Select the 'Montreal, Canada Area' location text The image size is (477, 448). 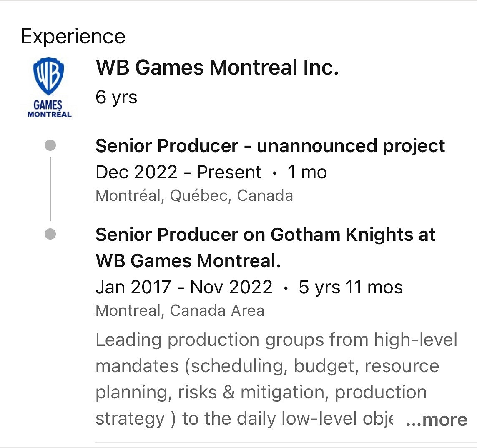[x=180, y=310]
